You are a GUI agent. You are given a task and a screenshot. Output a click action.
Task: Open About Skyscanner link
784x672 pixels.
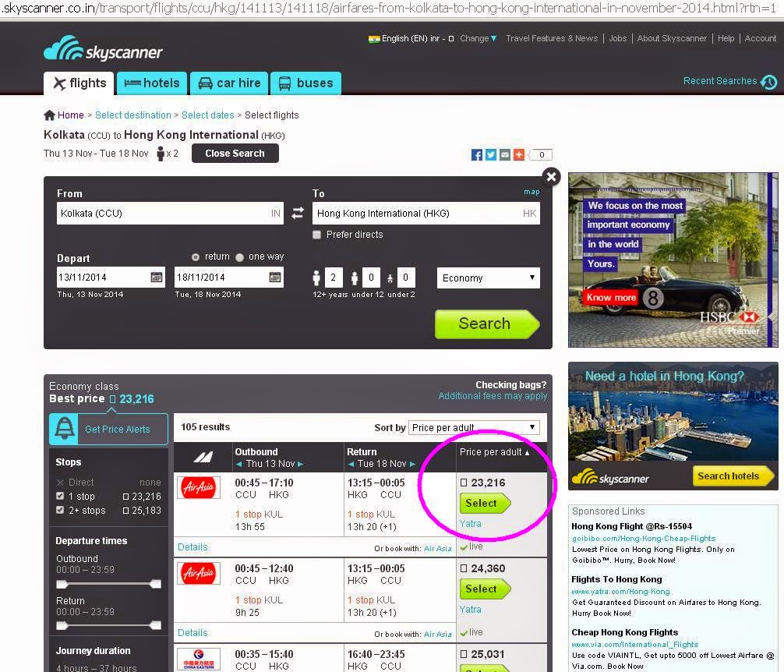tap(672, 38)
